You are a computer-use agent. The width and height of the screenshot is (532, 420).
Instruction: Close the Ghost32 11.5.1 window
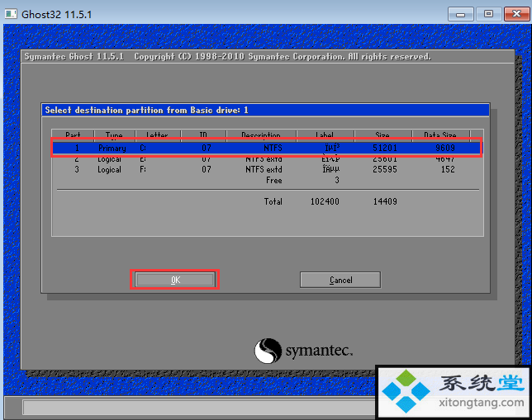517,14
